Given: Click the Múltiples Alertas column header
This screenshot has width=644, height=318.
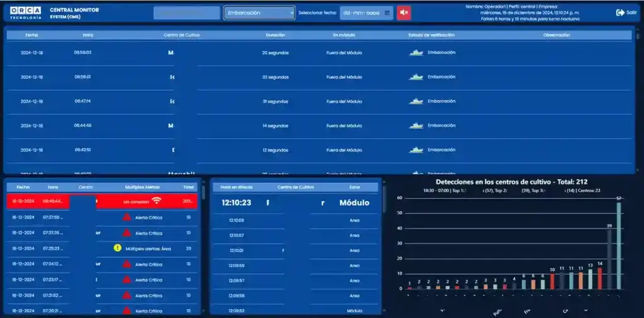Looking at the screenshot, I should [x=142, y=187].
